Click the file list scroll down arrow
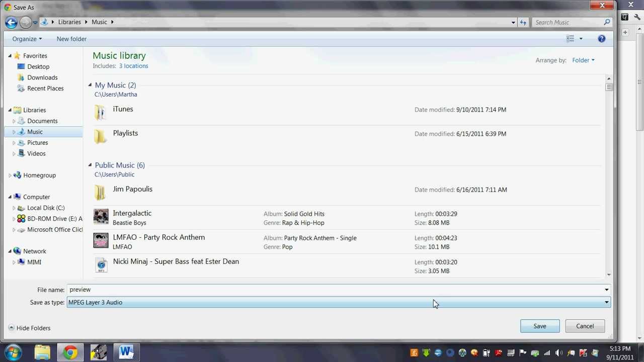The image size is (644, 362). (x=609, y=275)
